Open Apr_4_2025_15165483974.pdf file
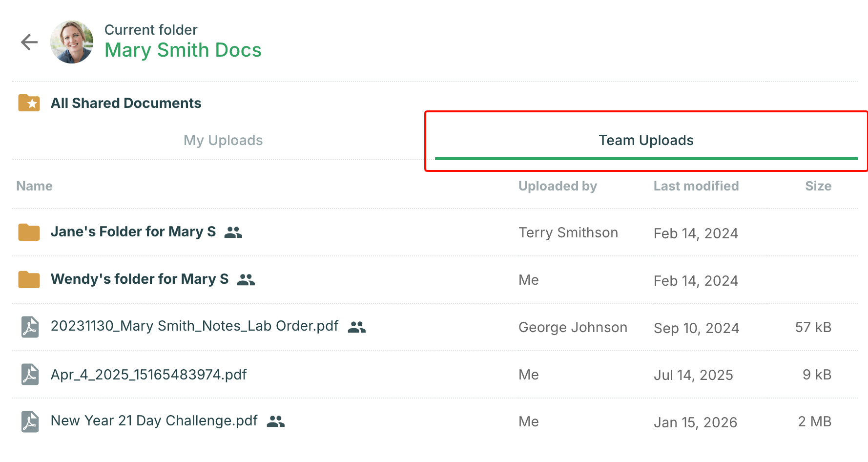The width and height of the screenshot is (868, 462). click(149, 375)
